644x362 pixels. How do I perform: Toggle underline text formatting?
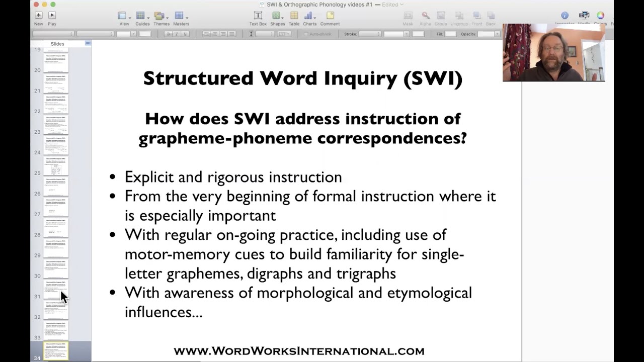(185, 34)
